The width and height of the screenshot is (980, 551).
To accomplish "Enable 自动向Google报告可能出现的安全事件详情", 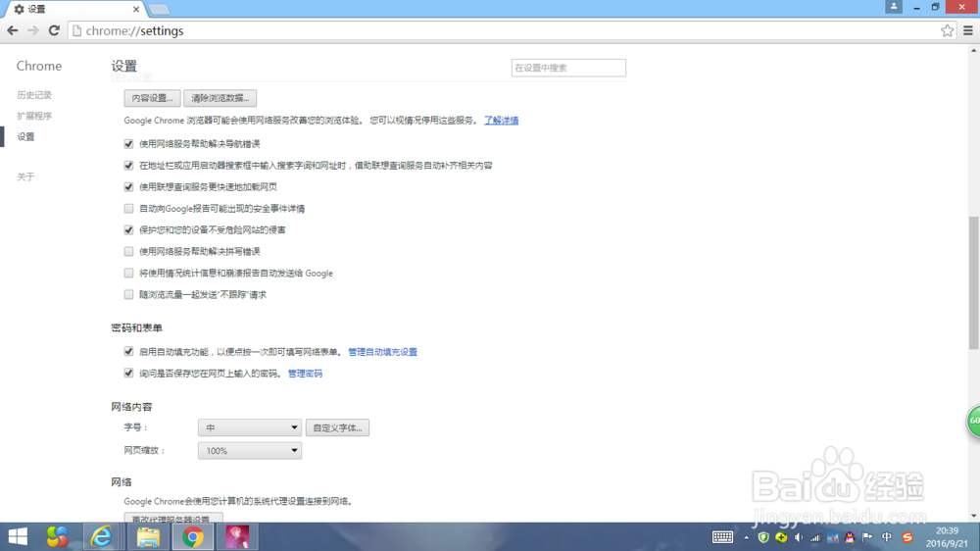I will pos(128,208).
